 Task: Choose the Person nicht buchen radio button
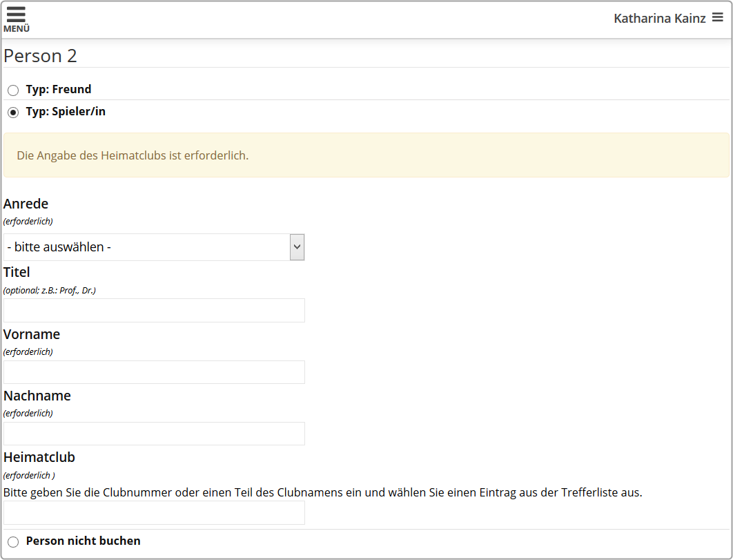[x=13, y=542]
